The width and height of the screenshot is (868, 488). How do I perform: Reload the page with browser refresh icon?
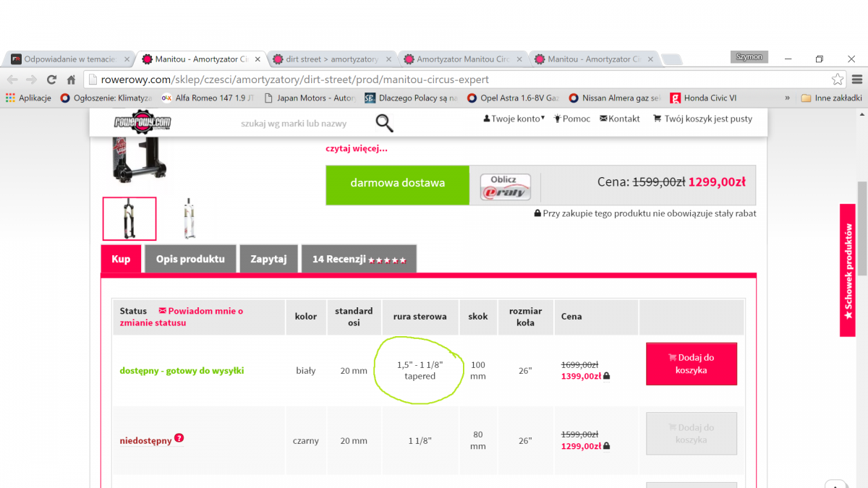coord(51,80)
